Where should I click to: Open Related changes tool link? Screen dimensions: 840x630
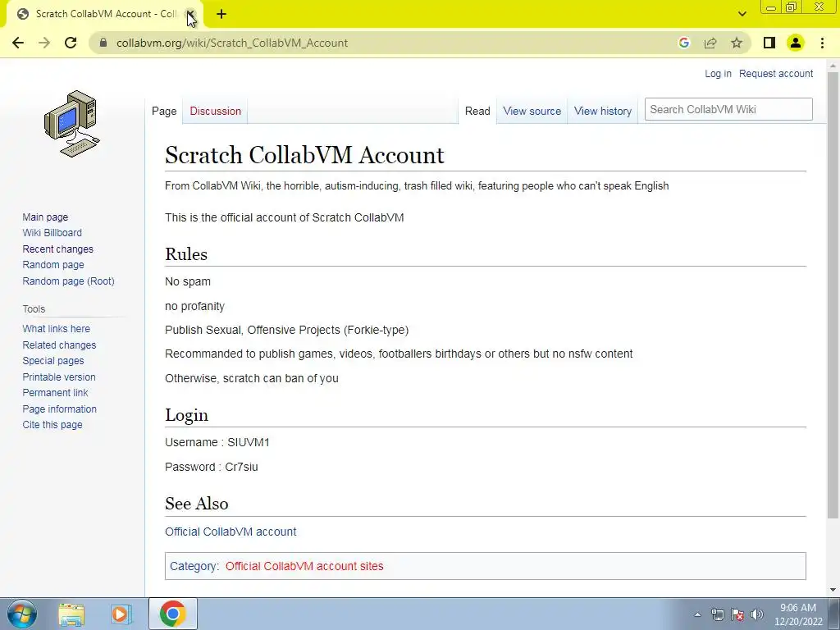point(59,345)
